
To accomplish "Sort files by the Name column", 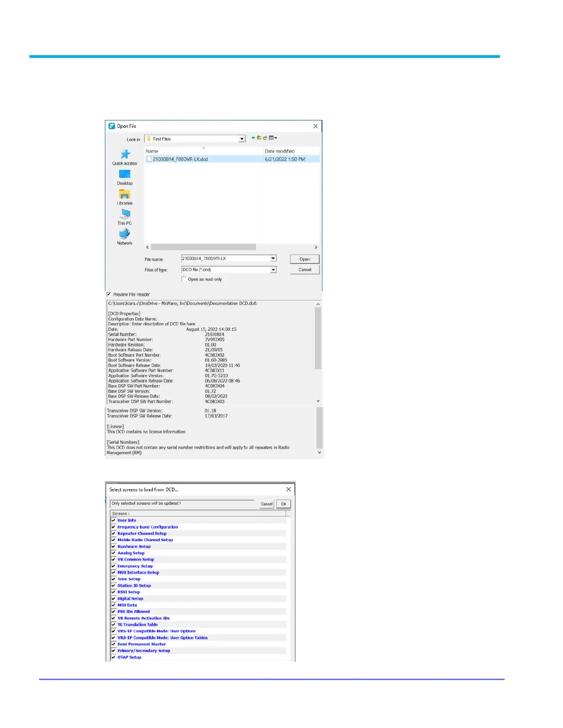I will 152,151.
